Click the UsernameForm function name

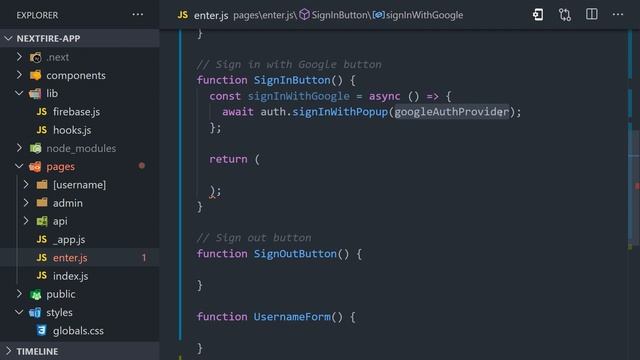click(x=292, y=316)
